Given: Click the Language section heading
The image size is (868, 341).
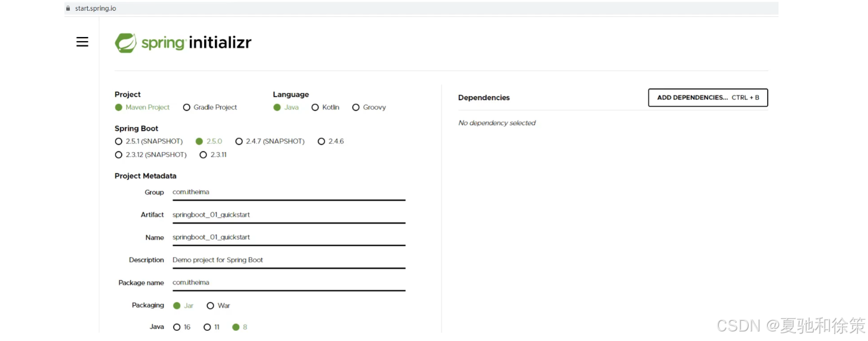Looking at the screenshot, I should [291, 95].
